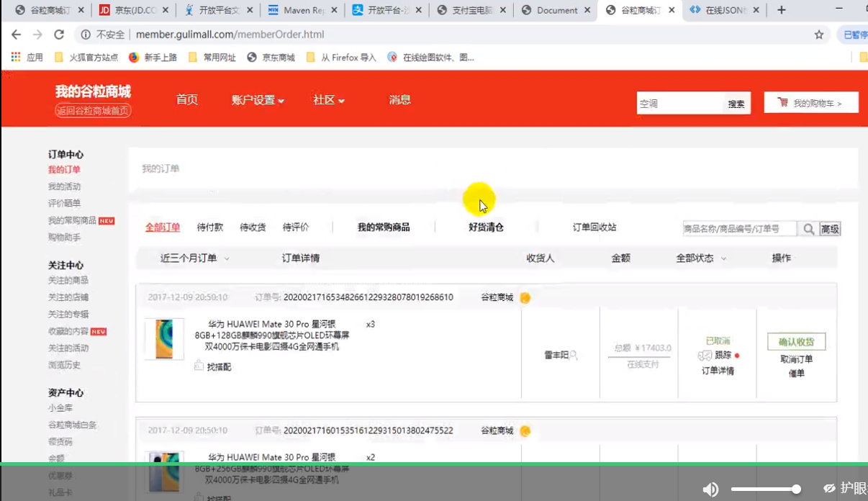Expand the 账户设置 dropdown menu
Image resolution: width=868 pixels, height=501 pixels.
click(258, 101)
